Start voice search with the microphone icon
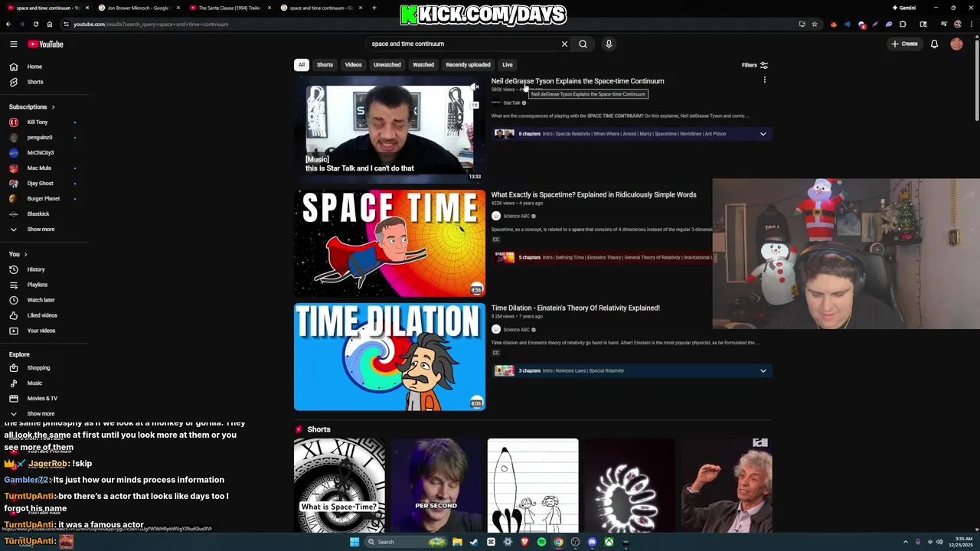The height and width of the screenshot is (551, 980). coord(609,44)
